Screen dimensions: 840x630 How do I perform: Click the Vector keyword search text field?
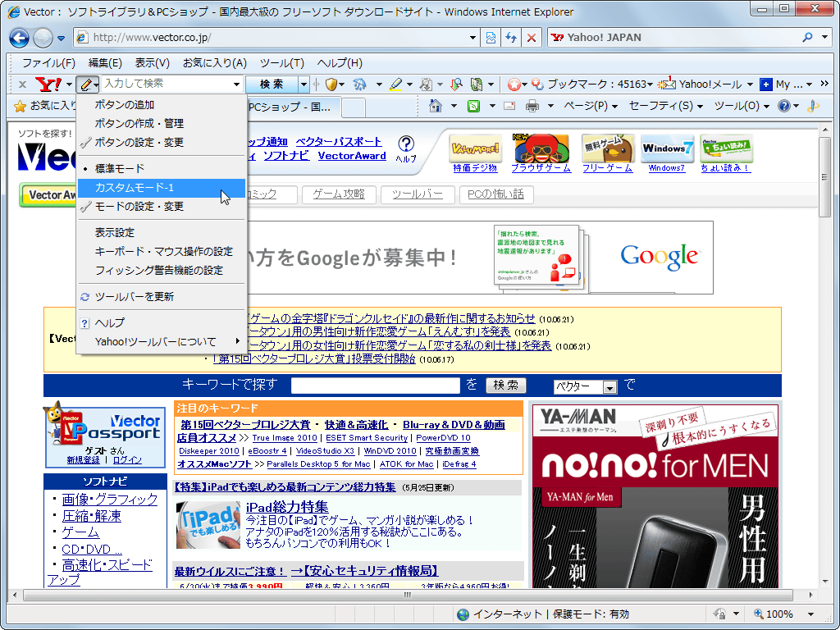tap(376, 386)
